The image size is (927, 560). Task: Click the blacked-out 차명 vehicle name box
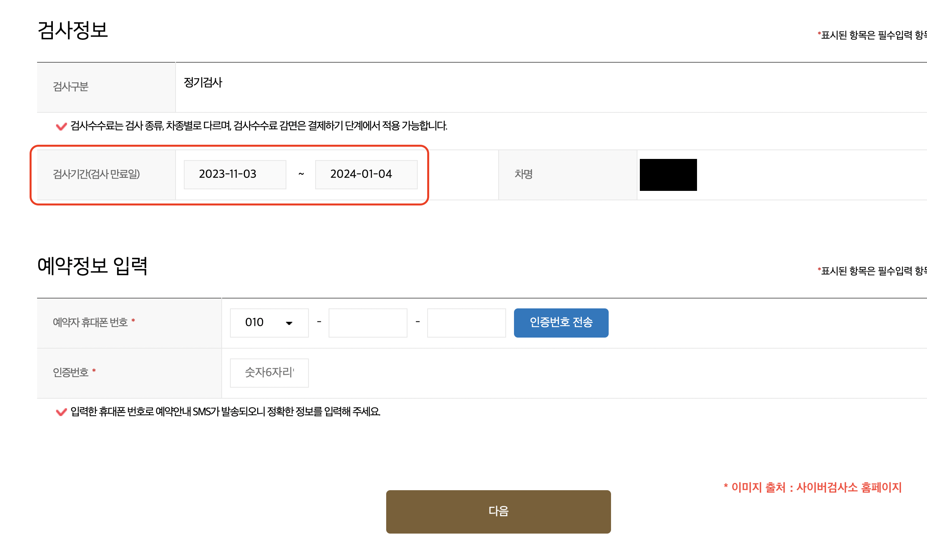click(668, 175)
